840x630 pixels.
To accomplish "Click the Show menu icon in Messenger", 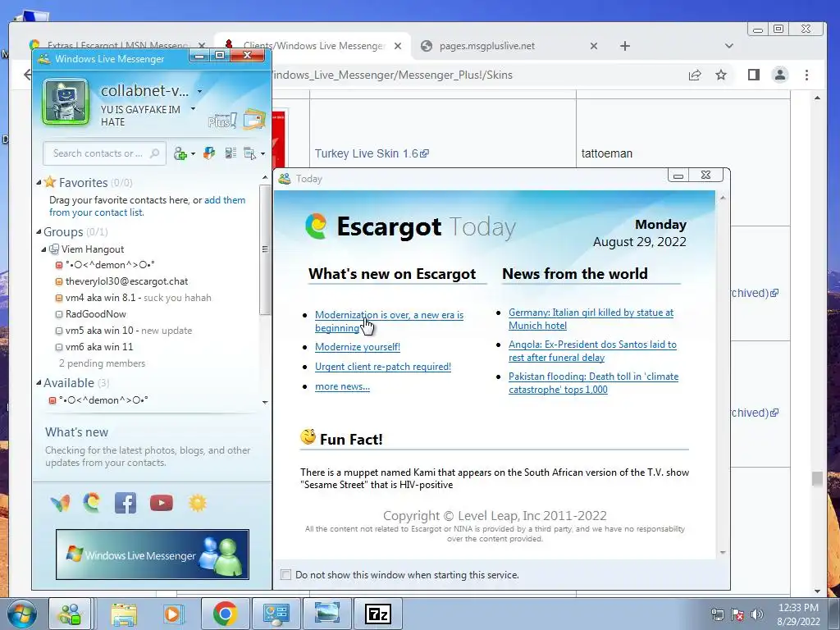I will click(249, 153).
